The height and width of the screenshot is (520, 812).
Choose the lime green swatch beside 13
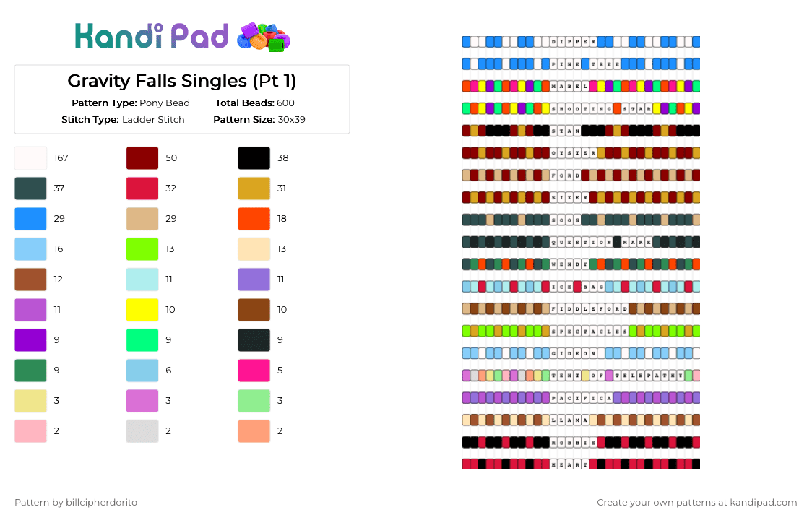142,249
